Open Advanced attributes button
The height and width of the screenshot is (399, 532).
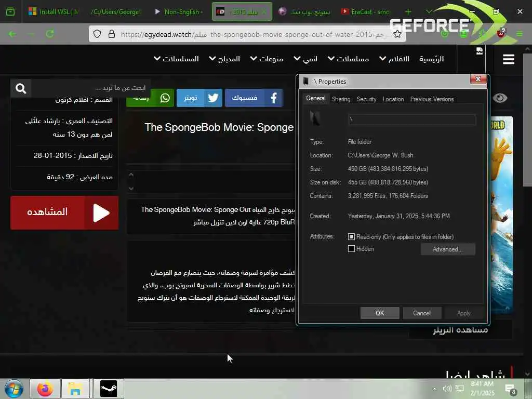[448, 249]
